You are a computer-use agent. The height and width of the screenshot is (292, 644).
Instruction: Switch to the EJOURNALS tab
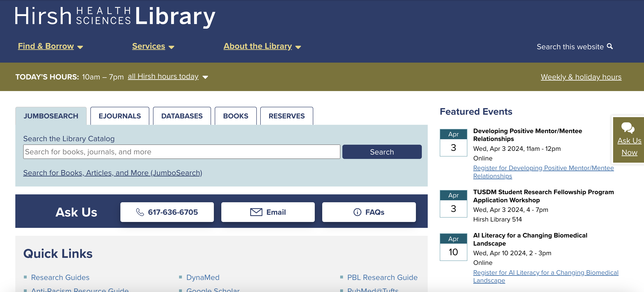120,116
